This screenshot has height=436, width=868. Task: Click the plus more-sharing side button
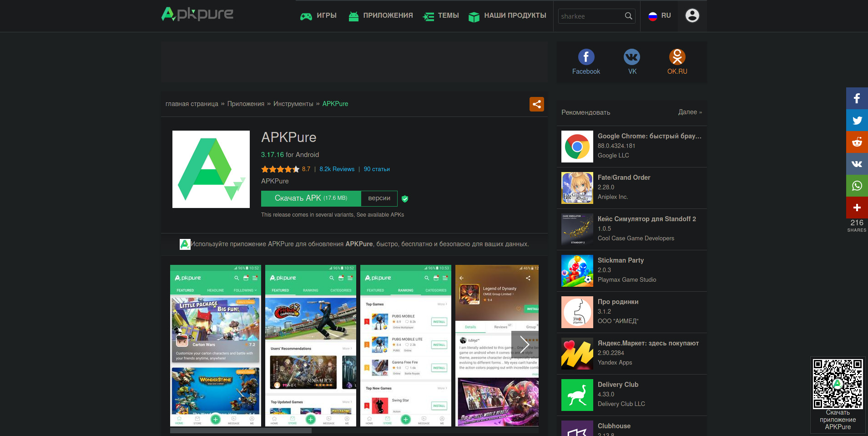[x=857, y=208]
